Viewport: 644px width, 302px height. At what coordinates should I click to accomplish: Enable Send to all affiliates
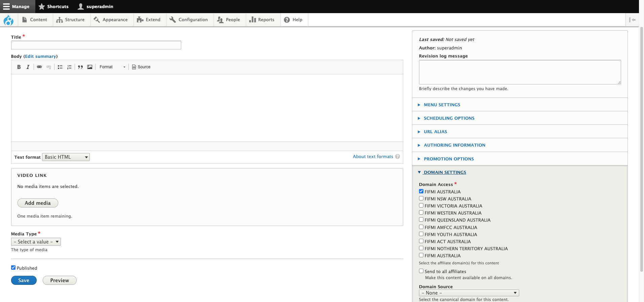[x=421, y=271]
